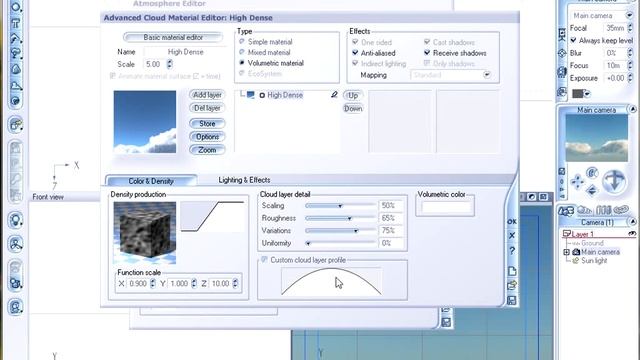Click the Zoom button
This screenshot has width=640, height=360.
[x=207, y=150]
